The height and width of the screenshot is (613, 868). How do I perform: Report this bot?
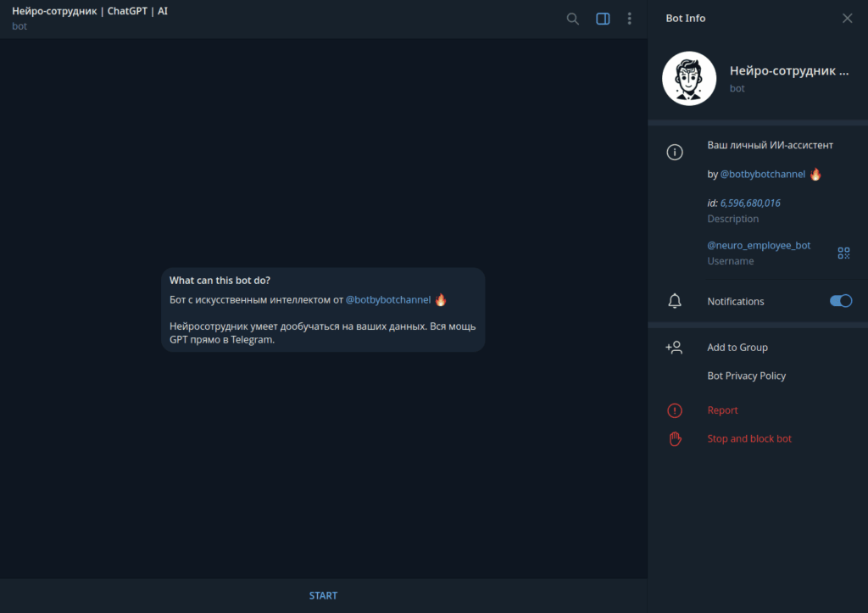(722, 410)
